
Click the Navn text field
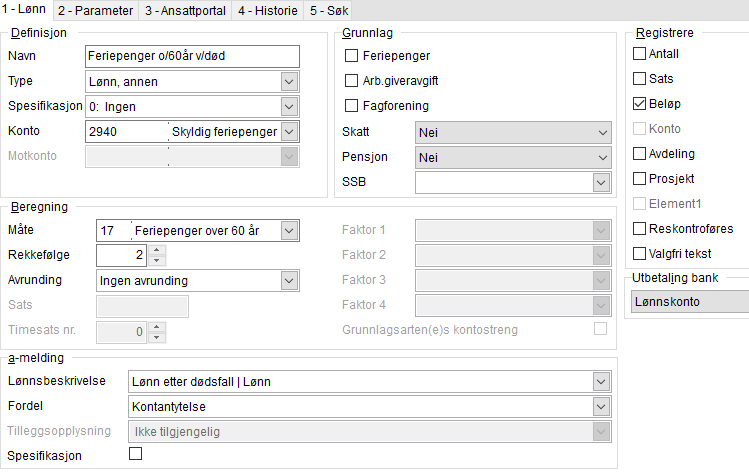(193, 56)
